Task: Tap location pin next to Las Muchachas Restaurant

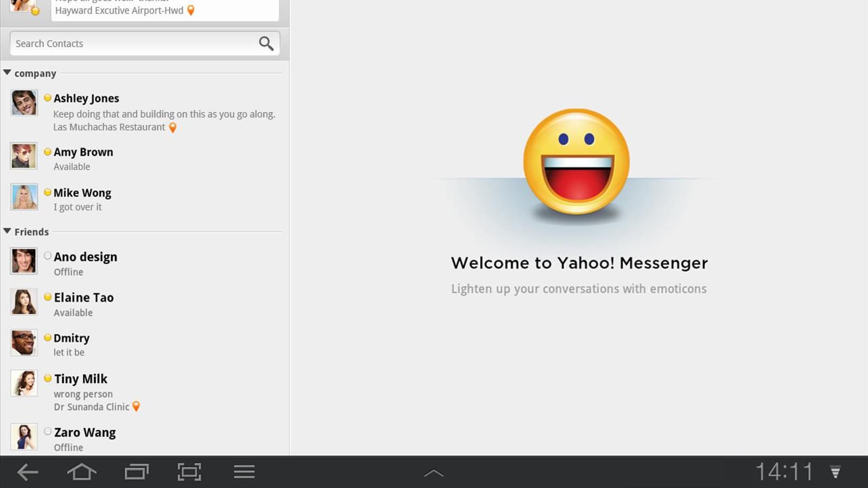Action: (x=173, y=127)
